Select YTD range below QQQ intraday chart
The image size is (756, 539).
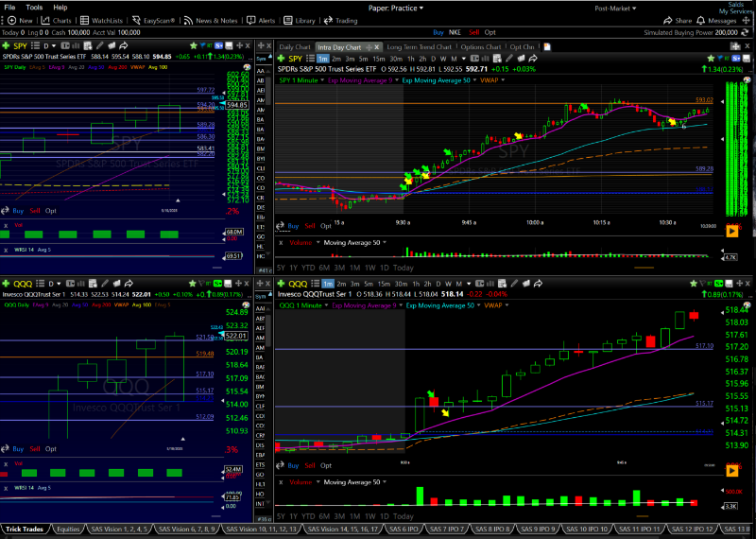tap(308, 516)
